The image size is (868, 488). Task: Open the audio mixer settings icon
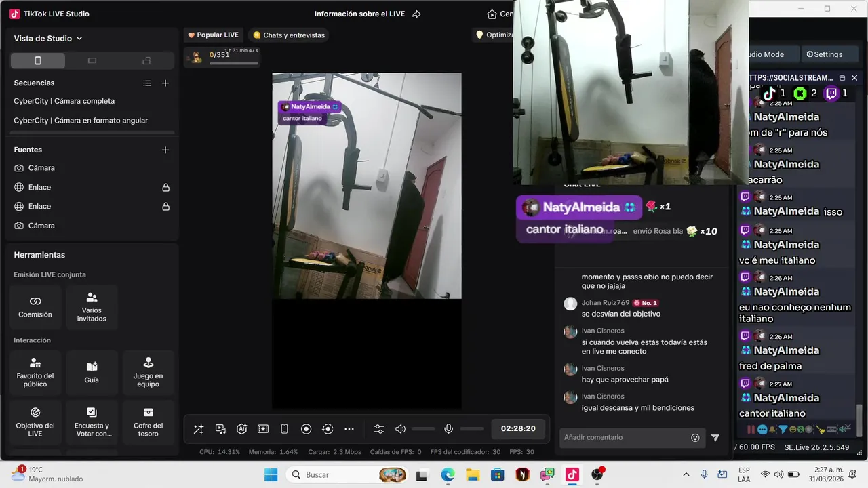pos(379,429)
